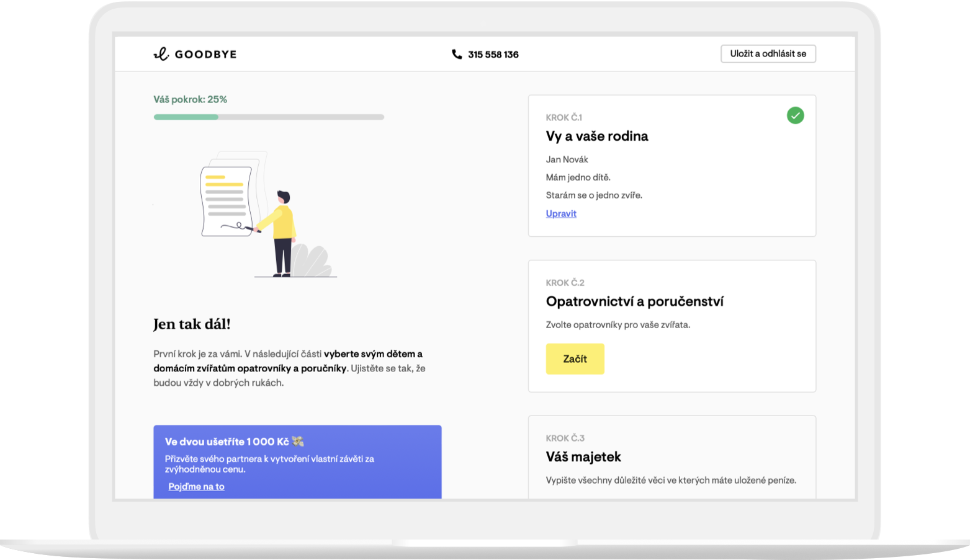
Task: Select the 'Vy a vaše rodina' heading
Action: (x=596, y=136)
